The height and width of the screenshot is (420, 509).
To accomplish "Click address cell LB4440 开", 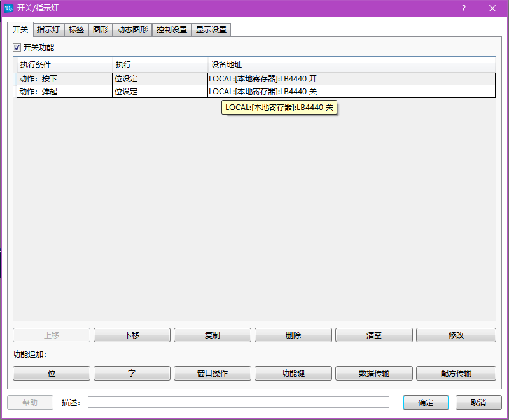I will pos(352,79).
